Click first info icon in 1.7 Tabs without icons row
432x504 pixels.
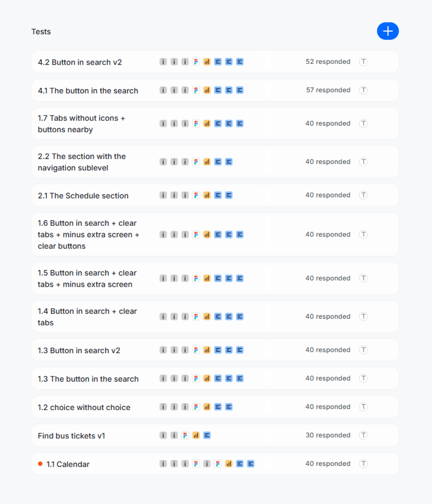tap(163, 124)
